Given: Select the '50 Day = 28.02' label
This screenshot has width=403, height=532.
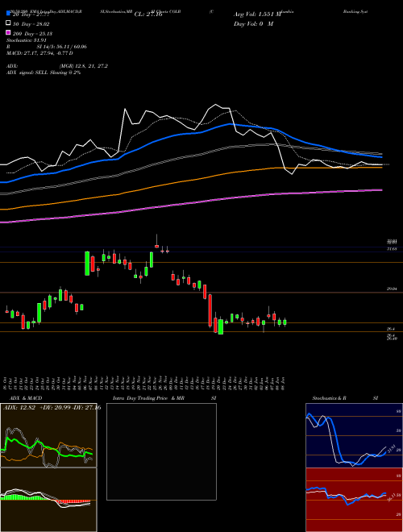Looking at the screenshot, I should [31, 24].
